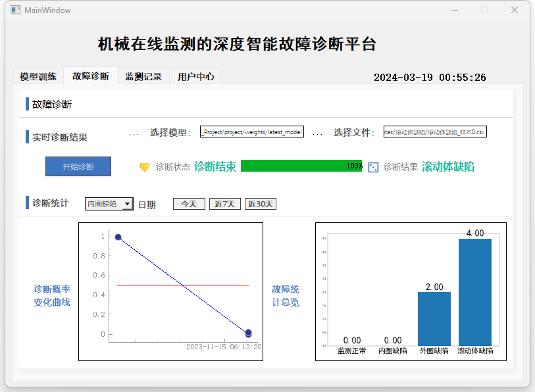This screenshot has height=392, width=535.
Task: Click the browse dots before 选择文件
Action: tap(317, 133)
